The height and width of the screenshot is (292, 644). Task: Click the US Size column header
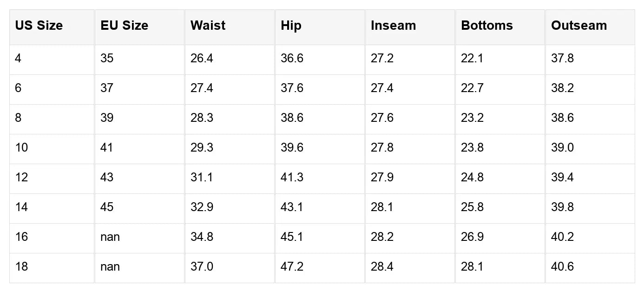(x=39, y=26)
